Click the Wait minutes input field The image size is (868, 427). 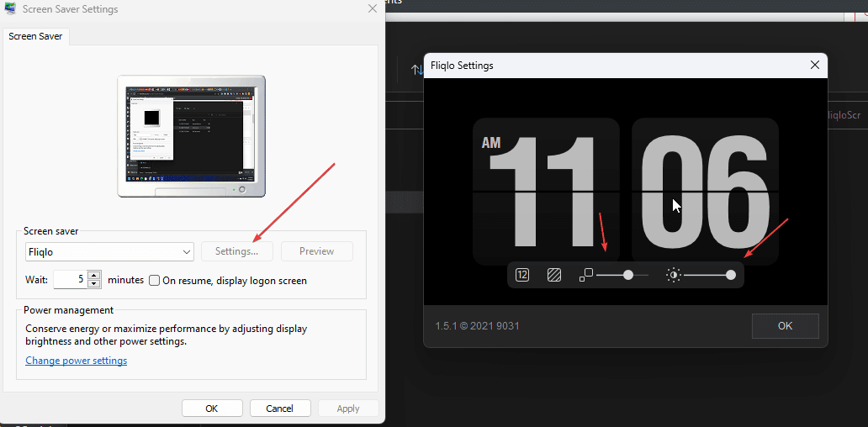pos(71,280)
